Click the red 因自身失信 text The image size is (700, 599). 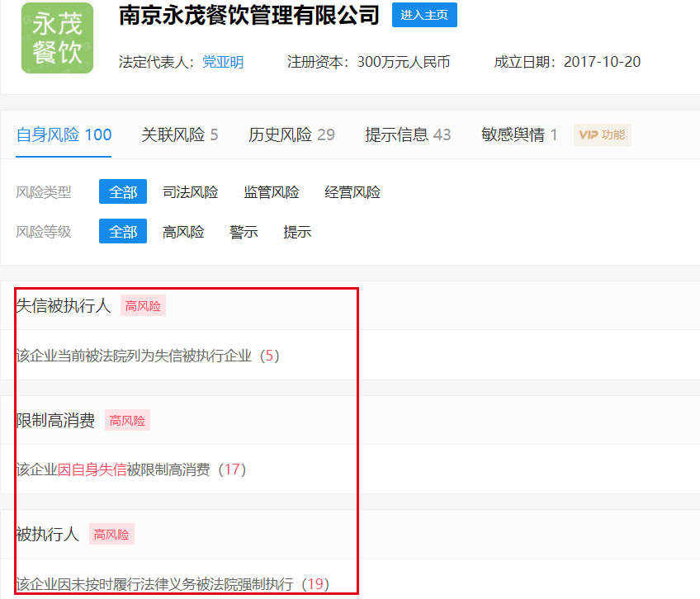pyautogui.click(x=92, y=469)
